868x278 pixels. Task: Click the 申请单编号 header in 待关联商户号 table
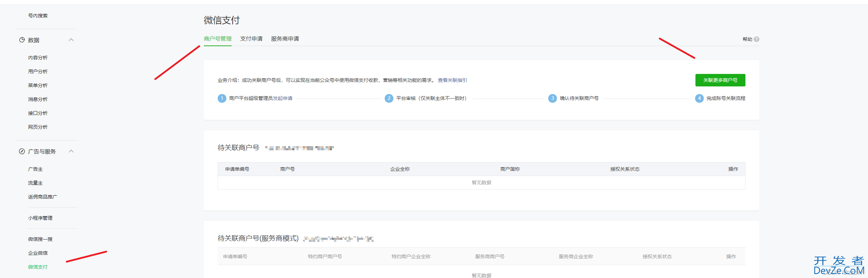pyautogui.click(x=237, y=169)
